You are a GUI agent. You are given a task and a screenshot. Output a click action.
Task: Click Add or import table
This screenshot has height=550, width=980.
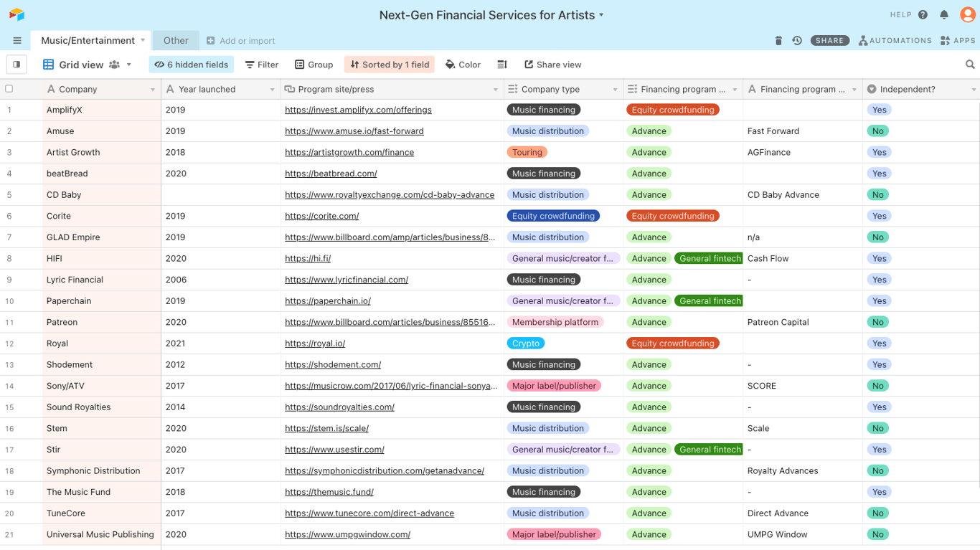tap(240, 41)
